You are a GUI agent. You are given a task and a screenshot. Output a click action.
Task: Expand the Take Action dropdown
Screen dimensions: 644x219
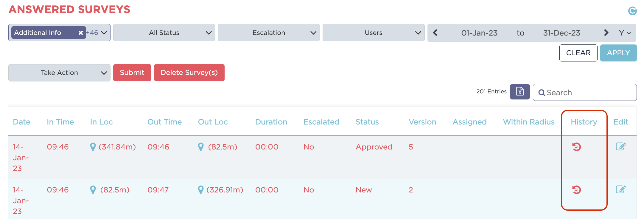pos(59,73)
